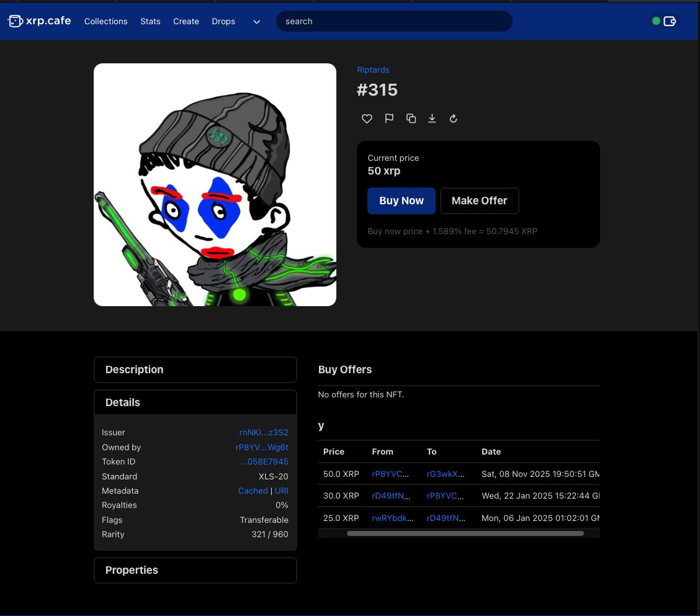Click the owner address rP8YV...Wg6t link
Image resolution: width=700 pixels, height=616 pixels.
[x=262, y=447]
